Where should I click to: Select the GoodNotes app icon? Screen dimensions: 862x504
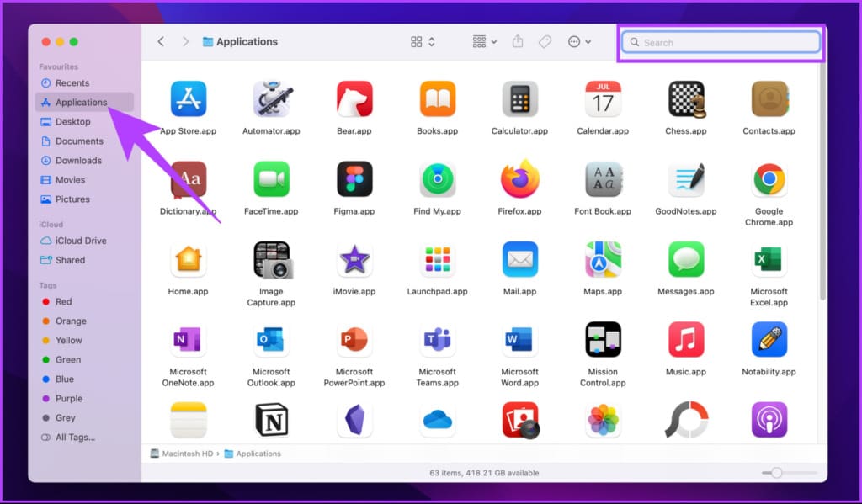(x=686, y=179)
